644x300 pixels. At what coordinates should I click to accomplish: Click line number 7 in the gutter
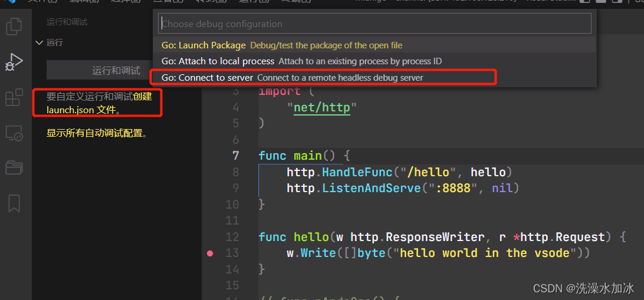[235, 156]
